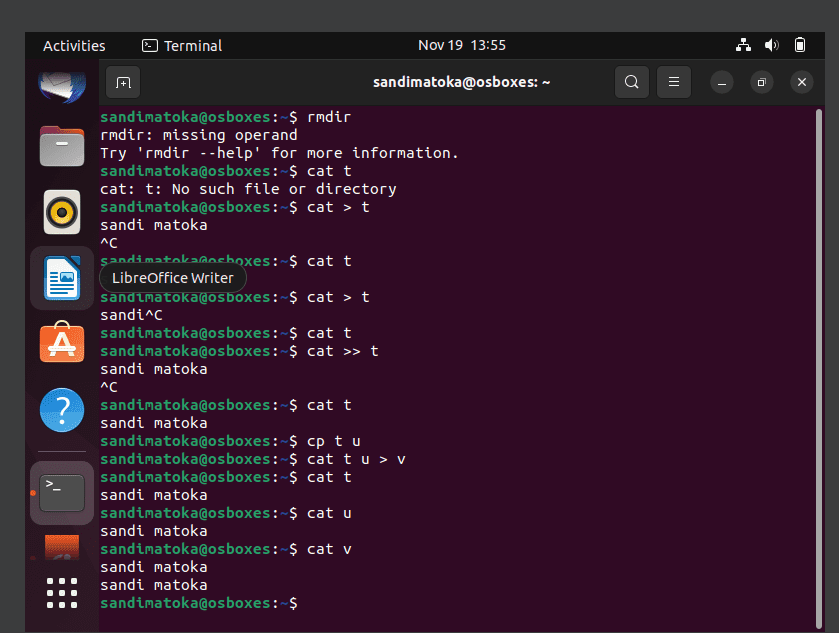Click the terminal search icon

click(x=631, y=82)
